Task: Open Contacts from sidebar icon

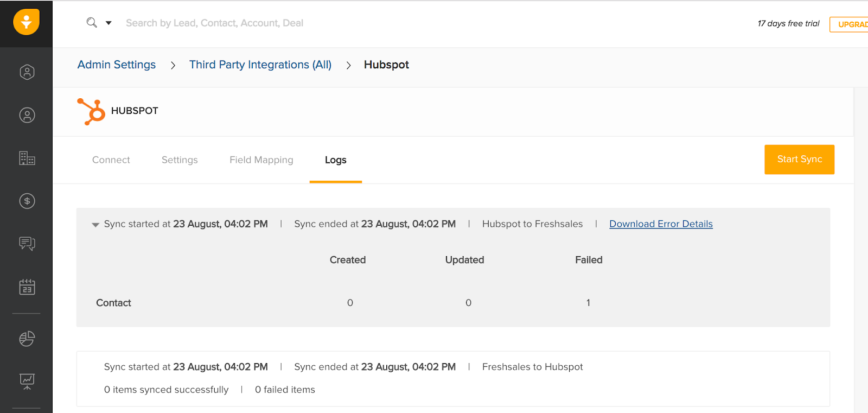Action: pos(27,115)
